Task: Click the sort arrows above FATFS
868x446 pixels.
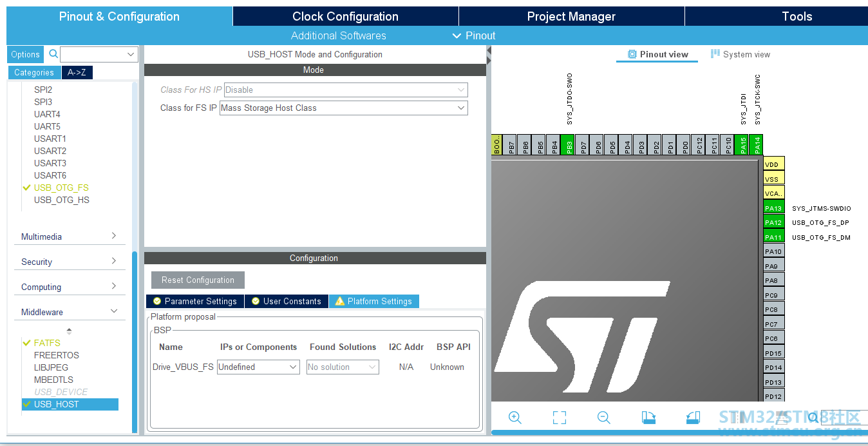Action: coord(70,331)
